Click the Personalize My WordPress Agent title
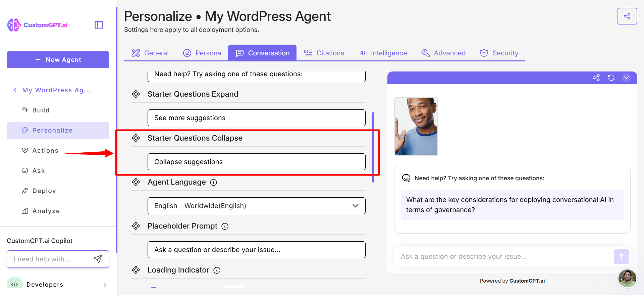Viewport: 644px width, 295px height. click(x=227, y=16)
